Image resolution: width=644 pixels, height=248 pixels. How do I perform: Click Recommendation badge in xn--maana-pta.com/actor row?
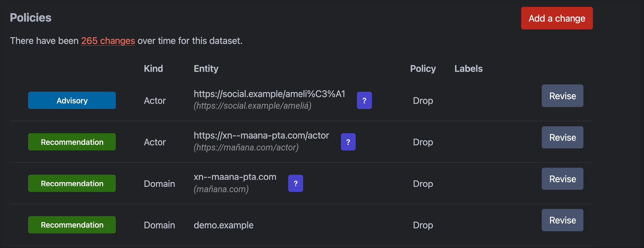(x=72, y=142)
